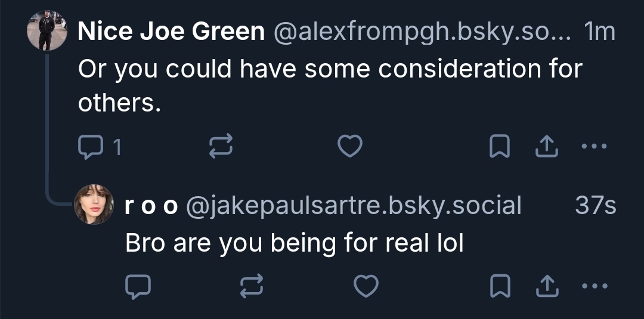Click the 1m timestamp on the first post
The image size is (644, 319).
[600, 32]
